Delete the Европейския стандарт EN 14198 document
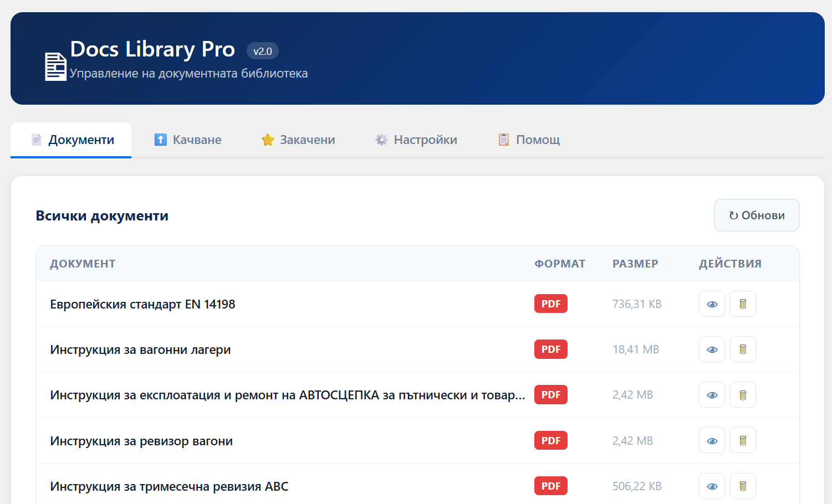 pyautogui.click(x=743, y=304)
